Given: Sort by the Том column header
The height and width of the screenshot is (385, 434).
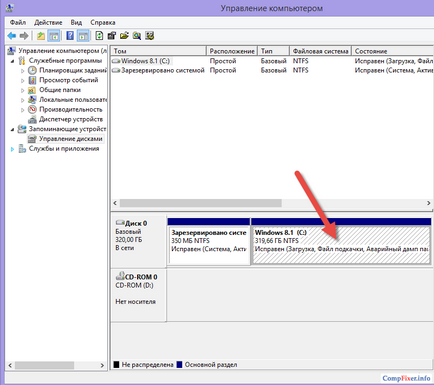Looking at the screenshot, I should click(159, 51).
